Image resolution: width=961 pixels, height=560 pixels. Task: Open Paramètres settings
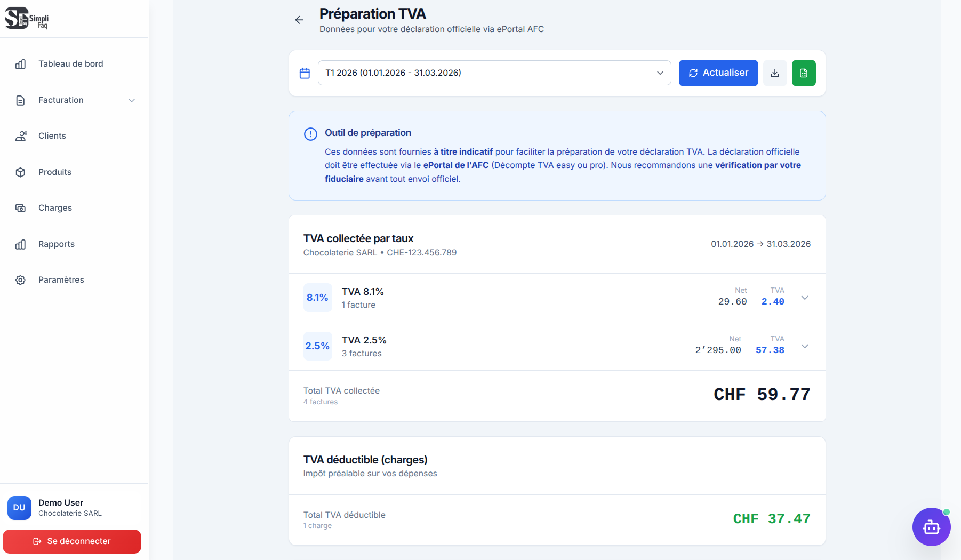point(61,279)
